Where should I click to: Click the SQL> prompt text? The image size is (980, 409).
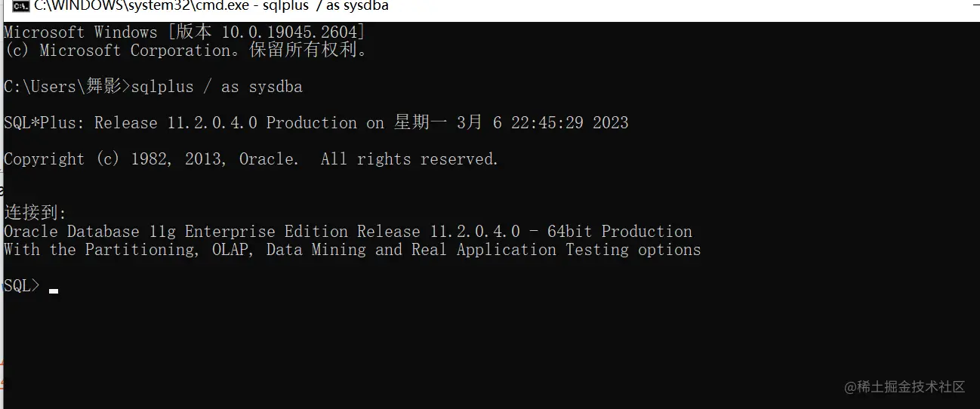click(21, 286)
